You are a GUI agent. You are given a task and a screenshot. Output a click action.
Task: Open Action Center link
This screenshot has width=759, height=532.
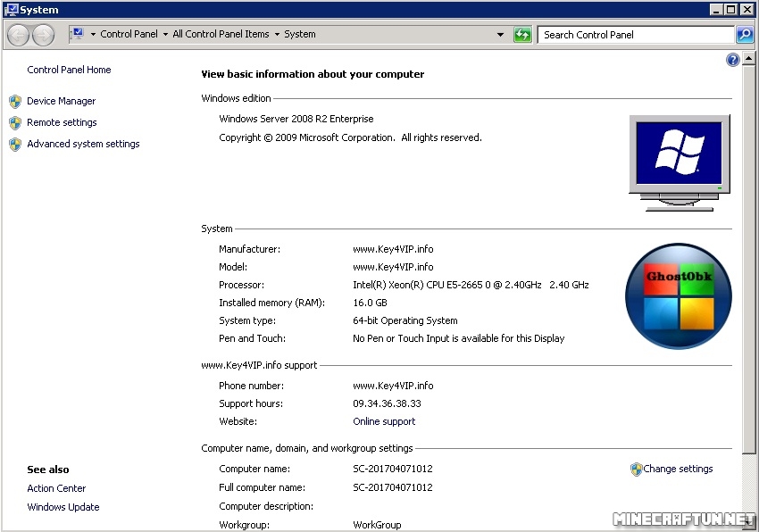[56, 488]
